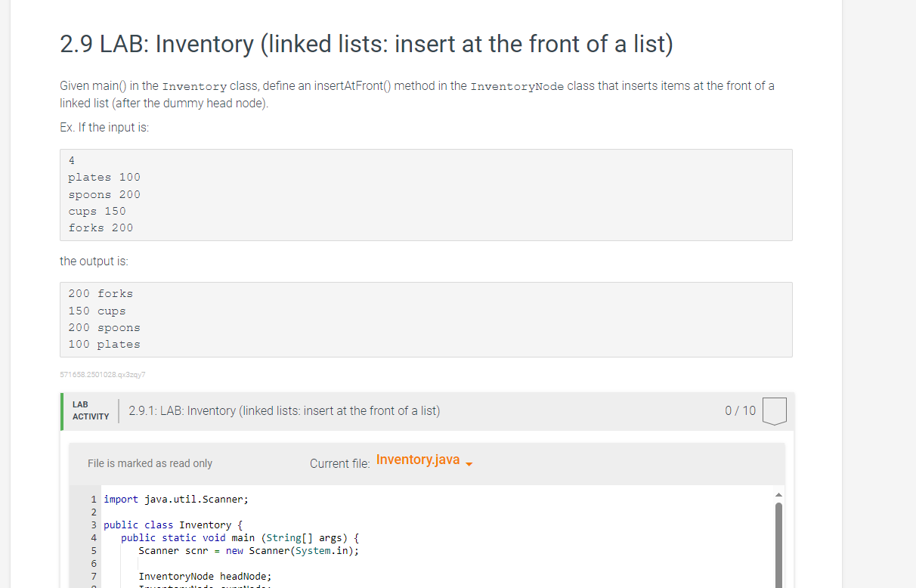Click the output line "200 spoons"
The height and width of the screenshot is (588, 916).
(104, 327)
